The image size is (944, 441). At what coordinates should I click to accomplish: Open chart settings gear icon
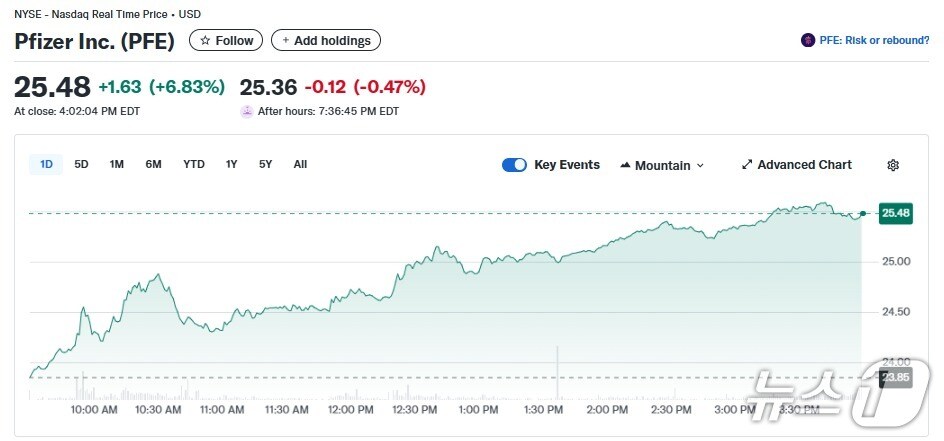coord(893,165)
